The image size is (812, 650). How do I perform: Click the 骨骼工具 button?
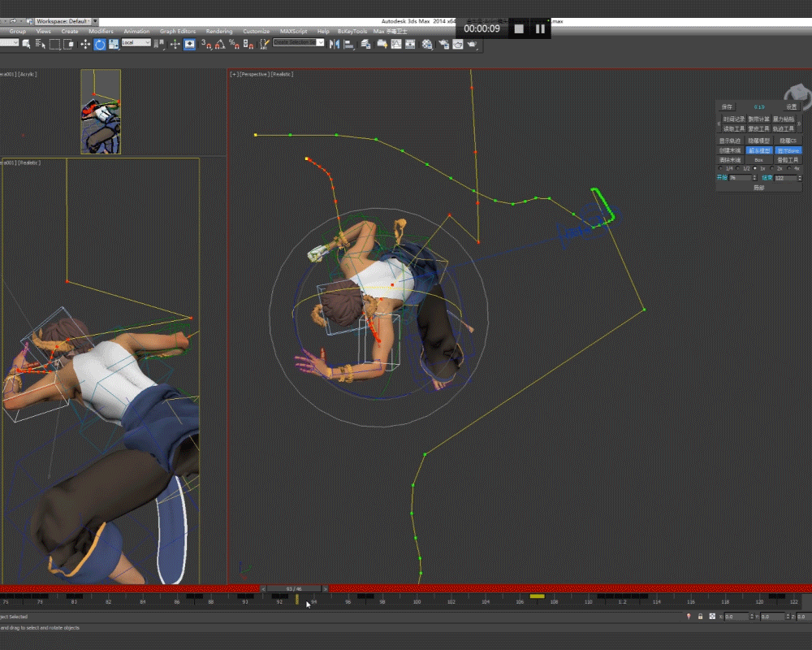click(788, 159)
